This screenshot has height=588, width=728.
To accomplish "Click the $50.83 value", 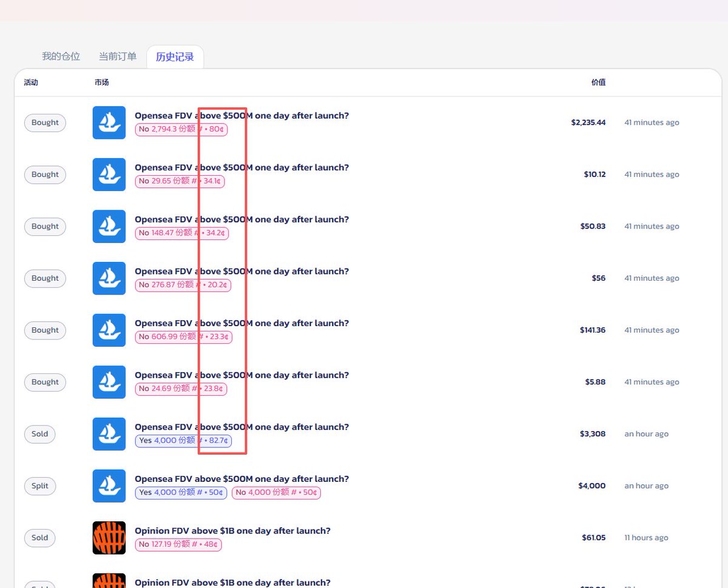I will click(593, 226).
